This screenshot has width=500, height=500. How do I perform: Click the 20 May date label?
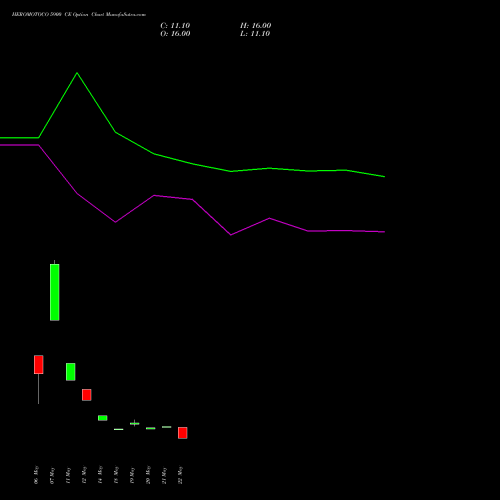coord(148,475)
